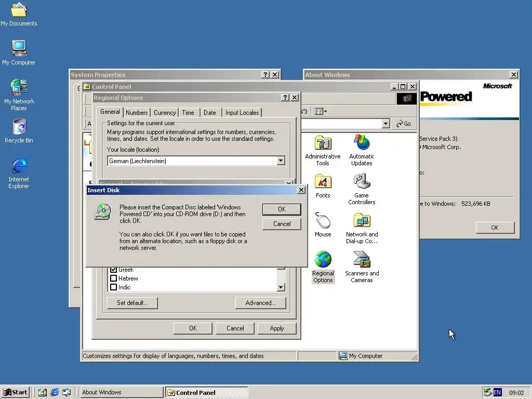Select the General tab

[x=110, y=112]
